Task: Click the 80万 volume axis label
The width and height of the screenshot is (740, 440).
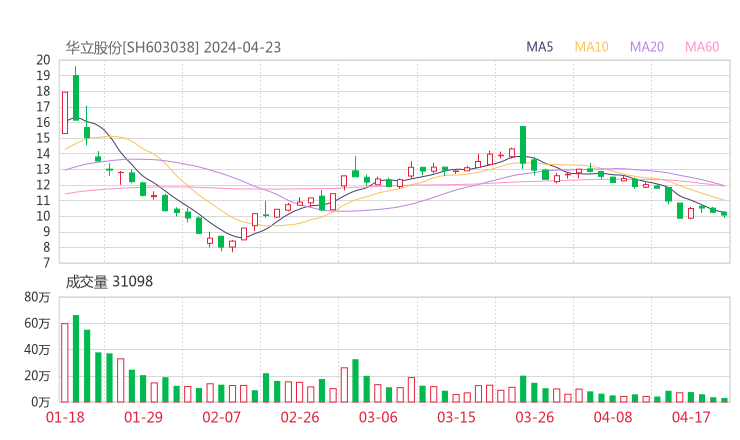Action: [x=37, y=297]
